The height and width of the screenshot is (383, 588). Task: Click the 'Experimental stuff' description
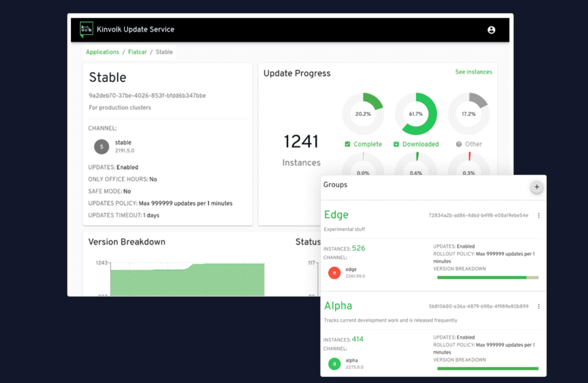(x=345, y=229)
